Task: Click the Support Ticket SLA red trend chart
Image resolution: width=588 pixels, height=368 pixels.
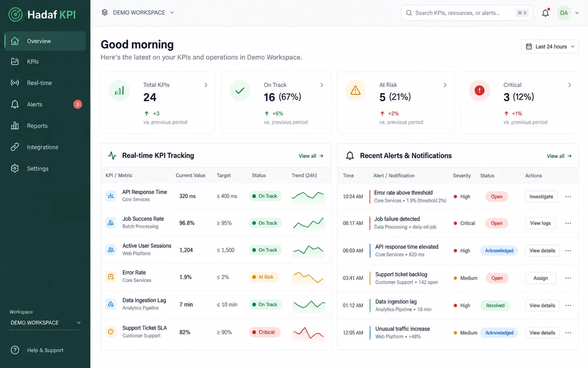Action: (x=309, y=333)
